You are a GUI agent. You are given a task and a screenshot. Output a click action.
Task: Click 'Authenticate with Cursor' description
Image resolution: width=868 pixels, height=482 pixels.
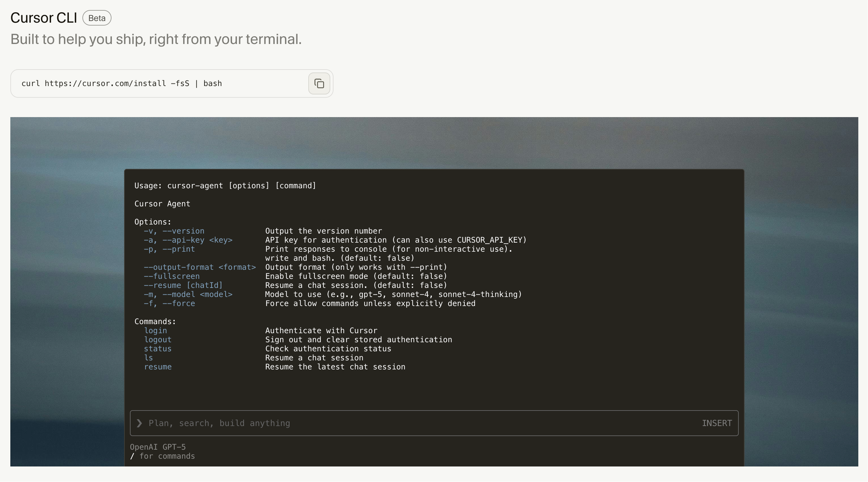pos(321,331)
